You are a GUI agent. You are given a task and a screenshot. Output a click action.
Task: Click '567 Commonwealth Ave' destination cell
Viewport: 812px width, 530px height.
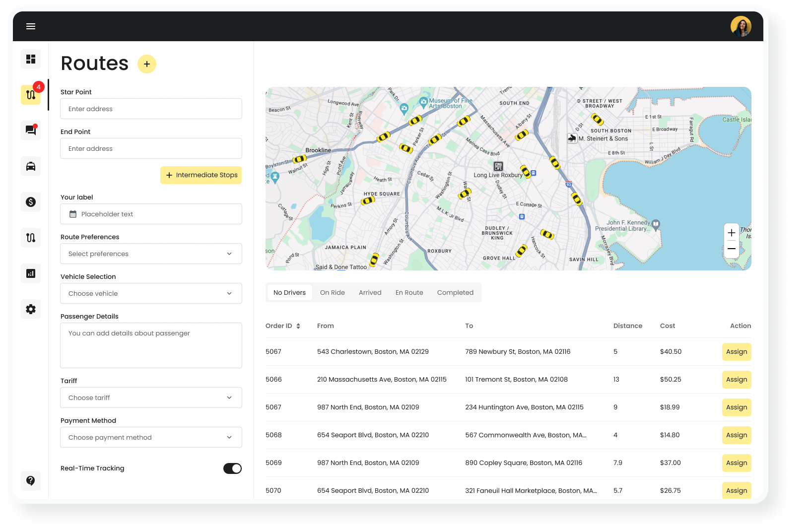(x=526, y=435)
